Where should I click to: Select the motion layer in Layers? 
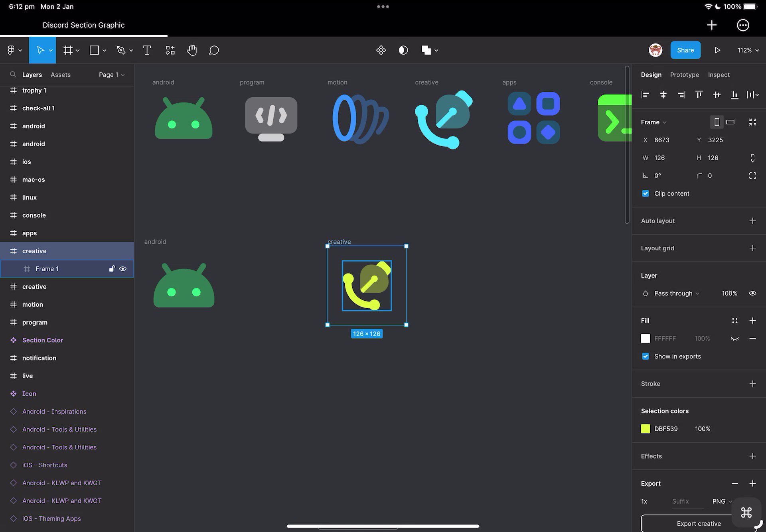(33, 304)
